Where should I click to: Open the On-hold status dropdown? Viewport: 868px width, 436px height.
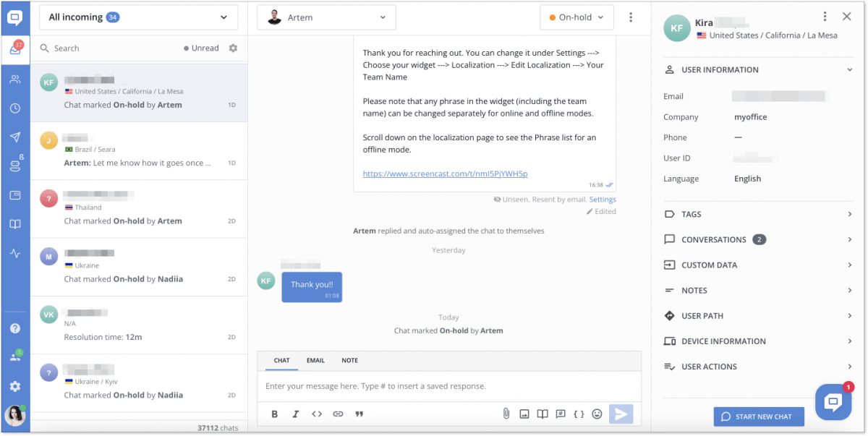tap(576, 17)
